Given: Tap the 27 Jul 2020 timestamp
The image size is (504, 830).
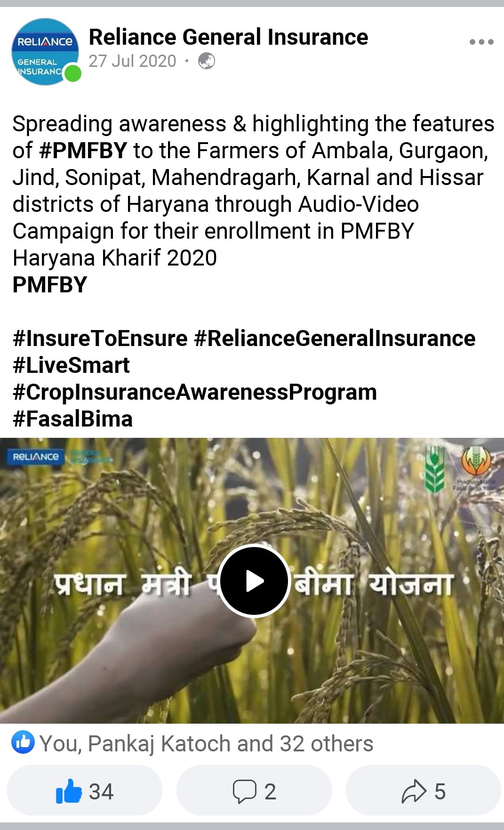Looking at the screenshot, I should pyautogui.click(x=132, y=61).
